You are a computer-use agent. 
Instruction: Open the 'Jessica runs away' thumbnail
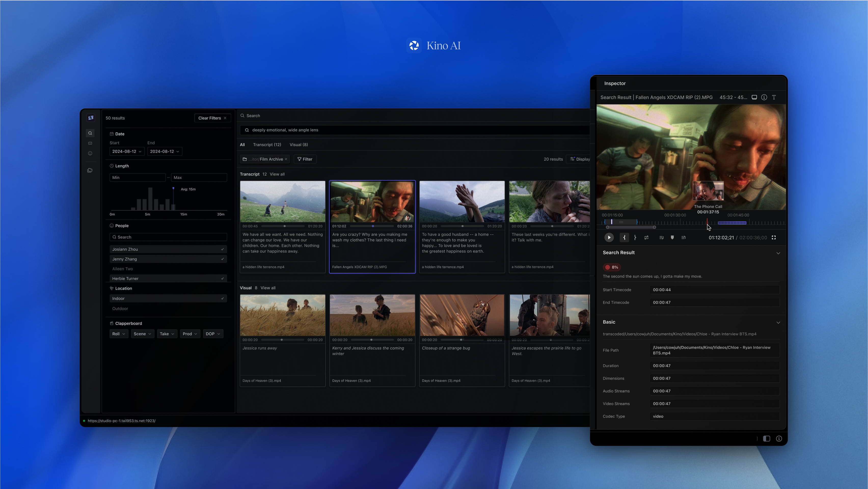(x=283, y=315)
